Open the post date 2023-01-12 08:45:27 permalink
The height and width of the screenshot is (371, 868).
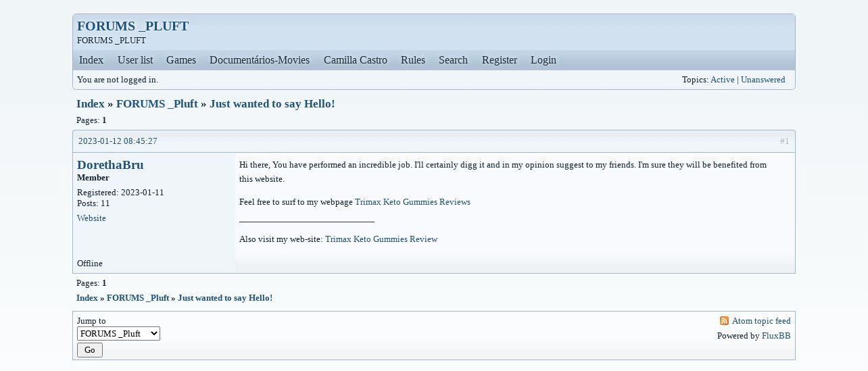tap(118, 141)
